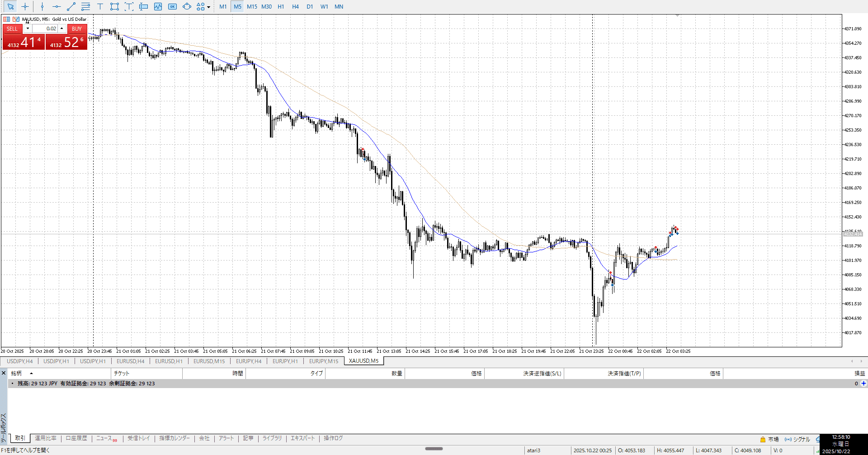
Task: Click the 0.02 lot volume field
Action: pos(45,28)
